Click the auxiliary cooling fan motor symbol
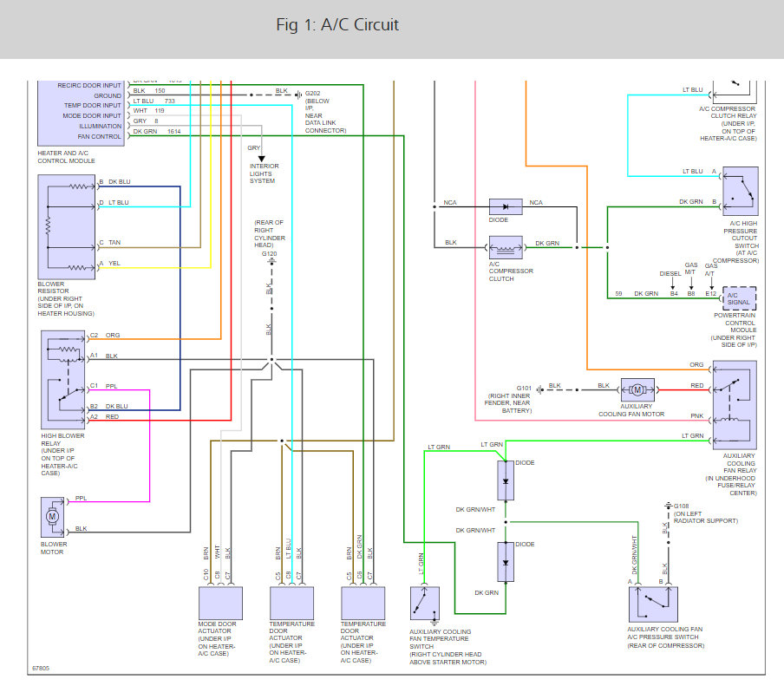This screenshot has width=784, height=699. (637, 389)
